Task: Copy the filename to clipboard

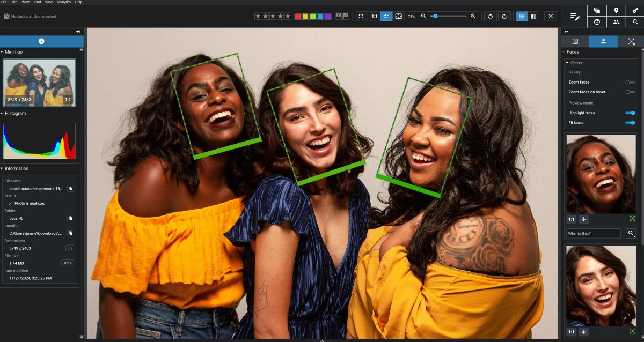Action: pyautogui.click(x=70, y=188)
